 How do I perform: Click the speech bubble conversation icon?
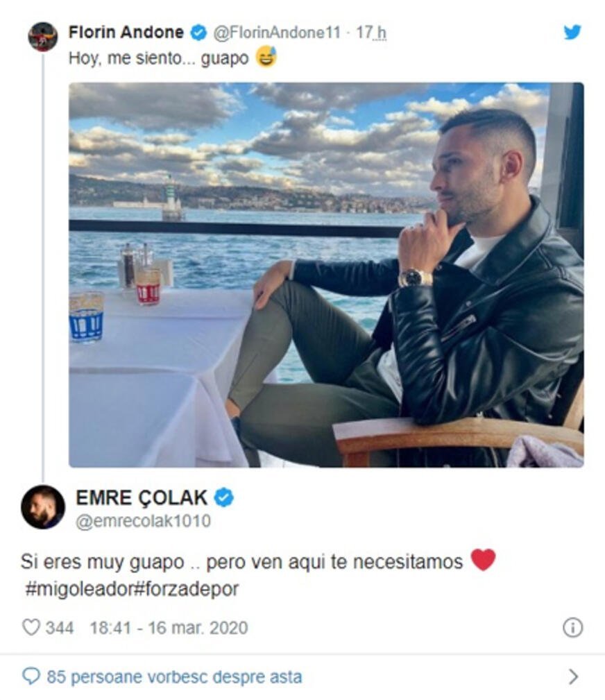[31, 676]
